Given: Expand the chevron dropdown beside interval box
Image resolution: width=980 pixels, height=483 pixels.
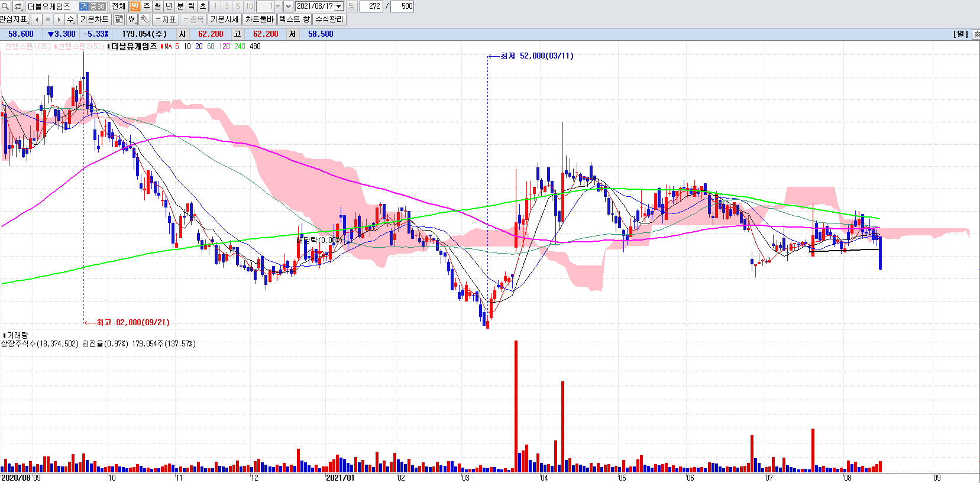Looking at the screenshot, I should [x=288, y=7].
